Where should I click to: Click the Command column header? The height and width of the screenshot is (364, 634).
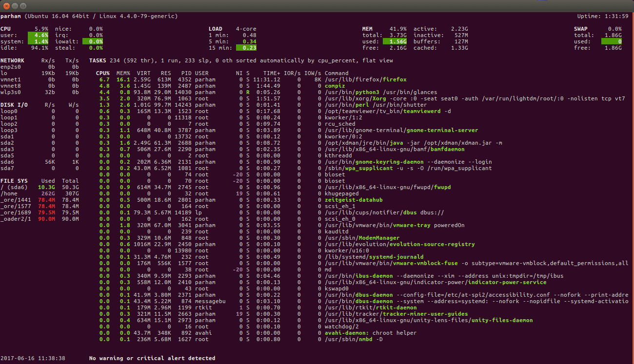coord(337,73)
